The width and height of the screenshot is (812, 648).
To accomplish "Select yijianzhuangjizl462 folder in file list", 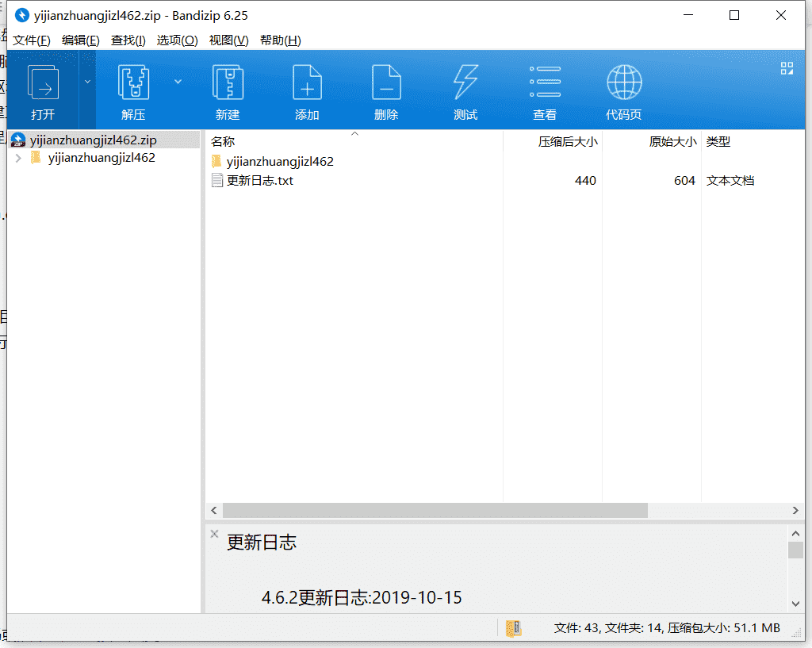I will (x=280, y=161).
